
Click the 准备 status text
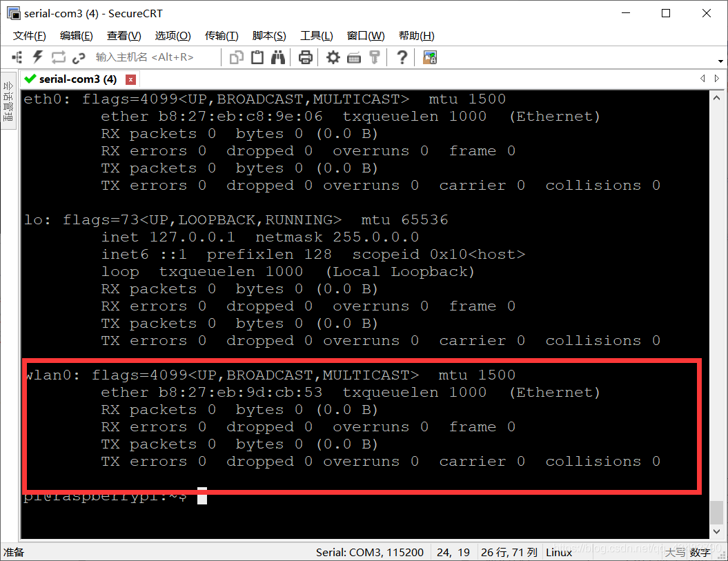point(14,552)
